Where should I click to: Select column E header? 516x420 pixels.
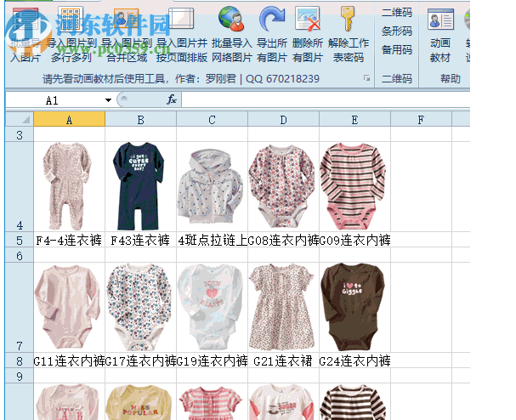coord(354,120)
